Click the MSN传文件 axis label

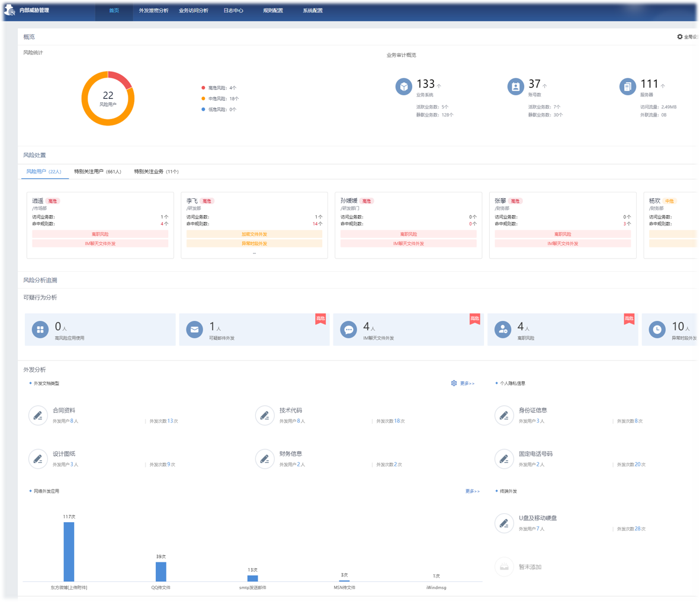[345, 588]
